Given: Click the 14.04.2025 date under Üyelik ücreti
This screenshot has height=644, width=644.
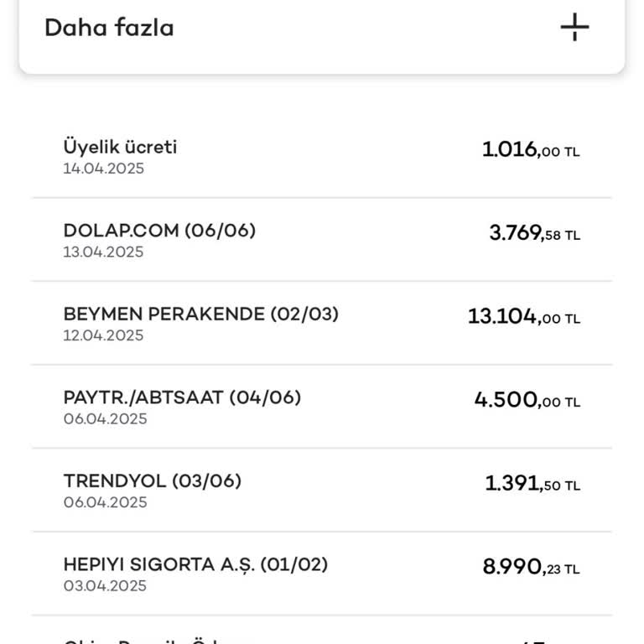Looking at the screenshot, I should click(103, 169).
